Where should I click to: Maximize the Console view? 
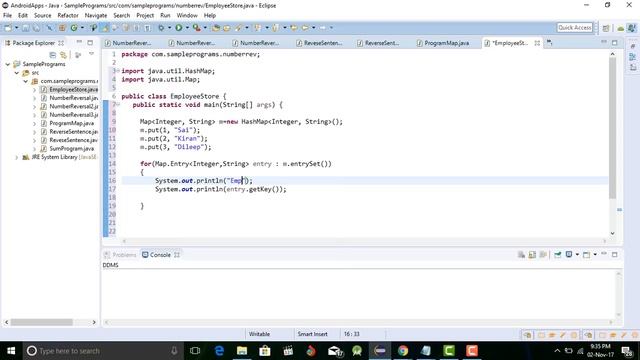pyautogui.click(x=614, y=255)
